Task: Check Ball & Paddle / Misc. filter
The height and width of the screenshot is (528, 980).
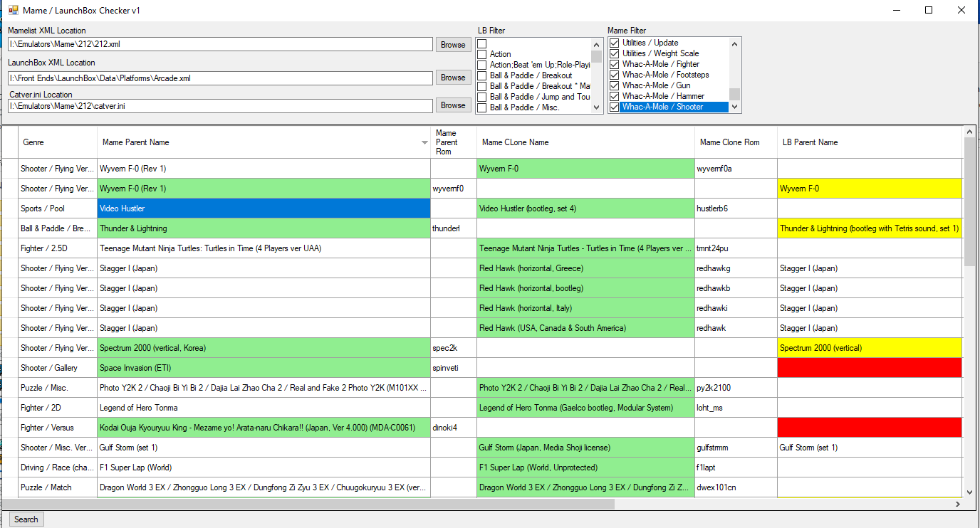Action: (482, 107)
